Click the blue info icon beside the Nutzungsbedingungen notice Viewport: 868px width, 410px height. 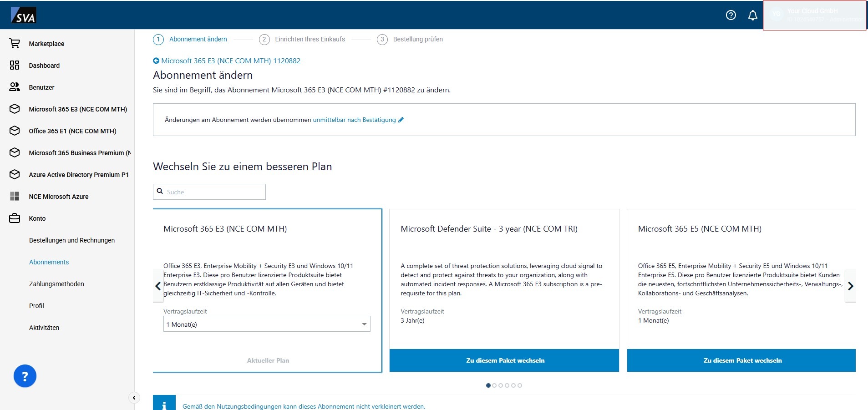[x=164, y=403]
